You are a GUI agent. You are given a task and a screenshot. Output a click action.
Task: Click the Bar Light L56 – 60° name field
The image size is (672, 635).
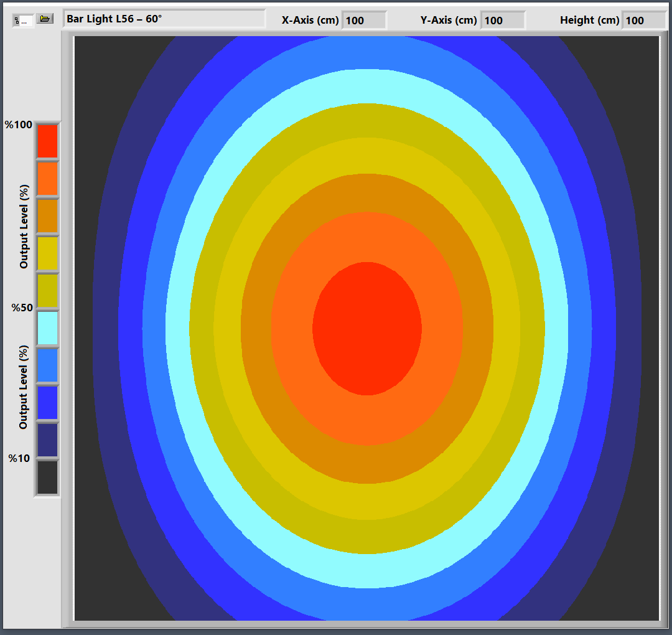tap(164, 19)
